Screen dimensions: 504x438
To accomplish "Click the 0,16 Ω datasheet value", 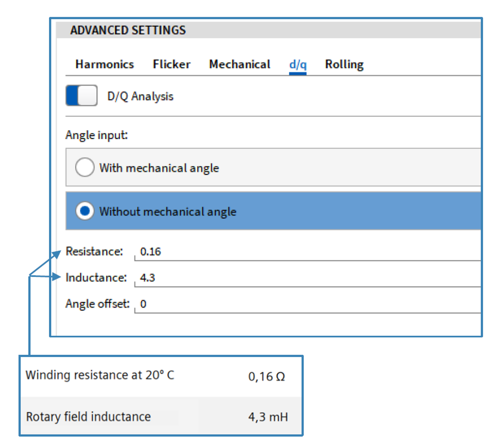I will point(266,376).
